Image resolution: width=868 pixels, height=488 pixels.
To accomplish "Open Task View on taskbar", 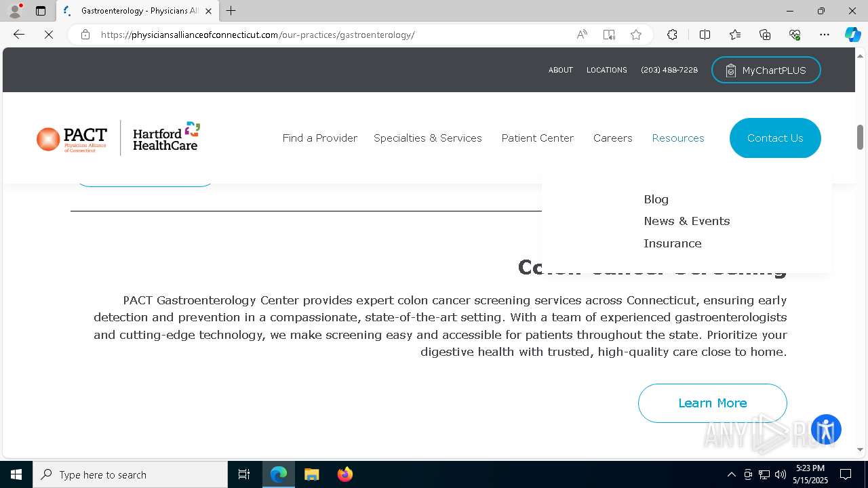I will pos(244,474).
